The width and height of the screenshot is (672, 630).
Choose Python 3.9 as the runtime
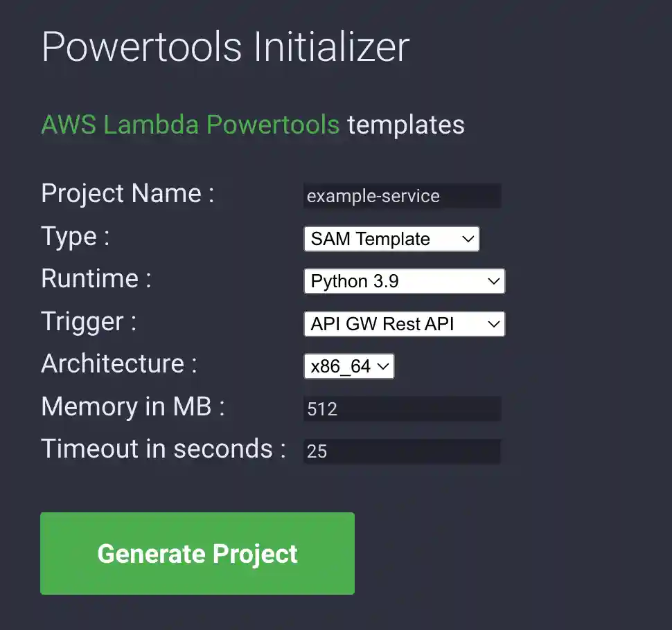coord(404,281)
